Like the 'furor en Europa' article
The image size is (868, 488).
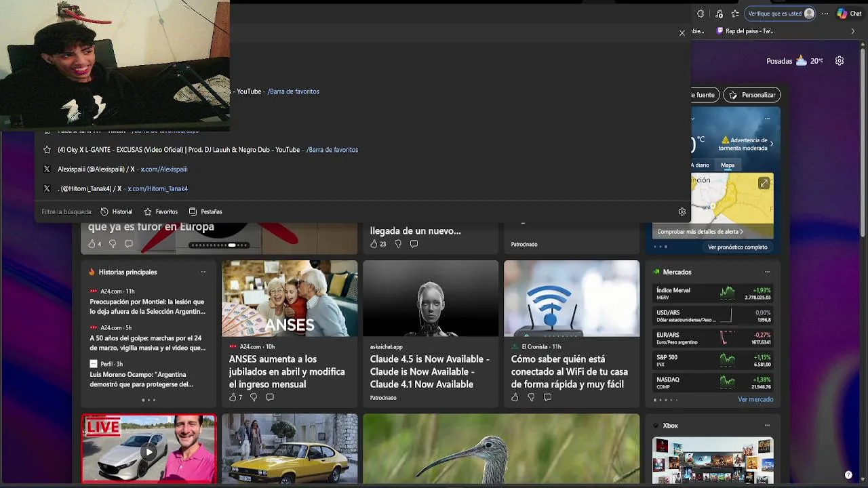tap(94, 244)
